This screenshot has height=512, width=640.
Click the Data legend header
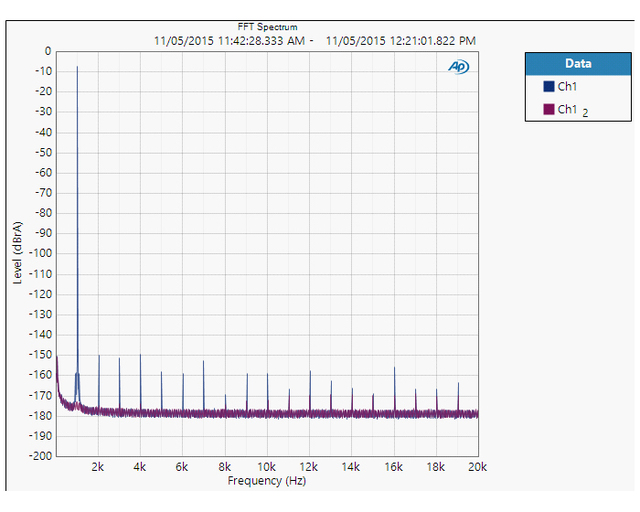point(577,63)
